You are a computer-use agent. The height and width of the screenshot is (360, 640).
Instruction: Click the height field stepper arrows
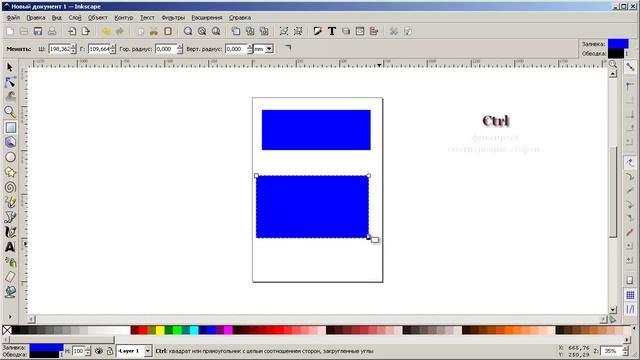113,49
